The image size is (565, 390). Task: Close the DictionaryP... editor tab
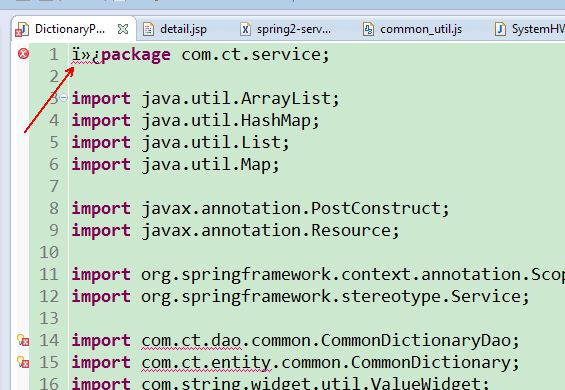click(123, 29)
